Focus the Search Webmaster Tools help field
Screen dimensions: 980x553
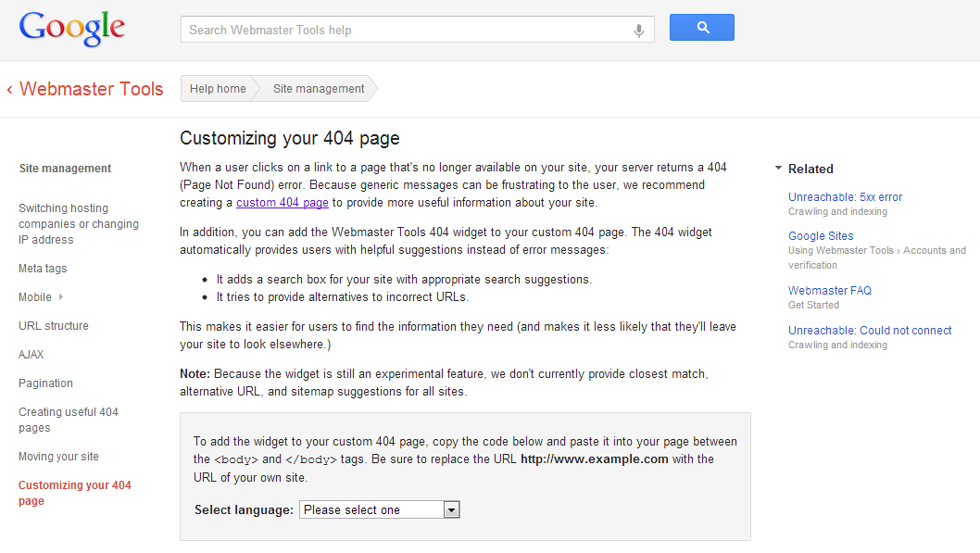[x=407, y=30]
